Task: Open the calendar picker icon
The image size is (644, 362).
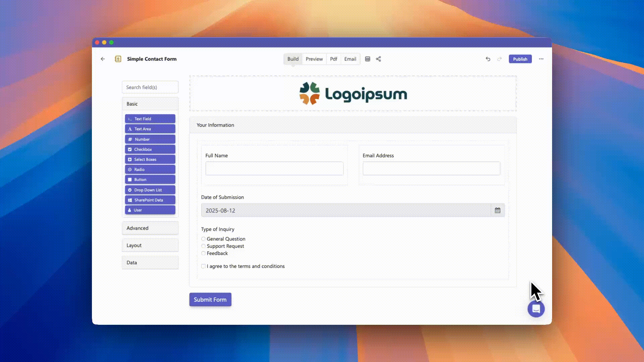Action: [497, 210]
